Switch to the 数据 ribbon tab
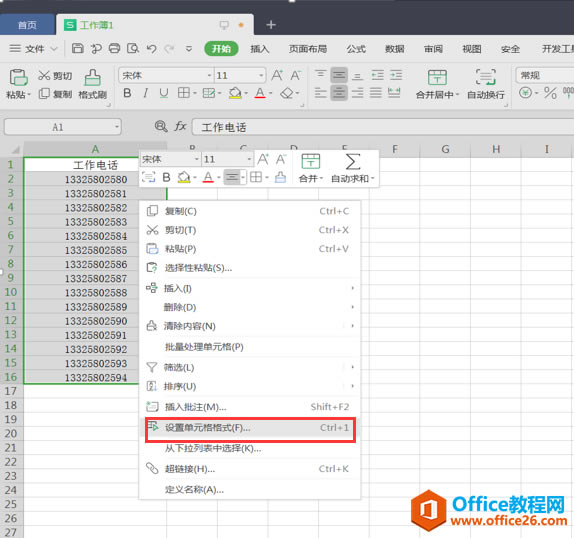Image resolution: width=574 pixels, height=538 pixels. click(395, 49)
